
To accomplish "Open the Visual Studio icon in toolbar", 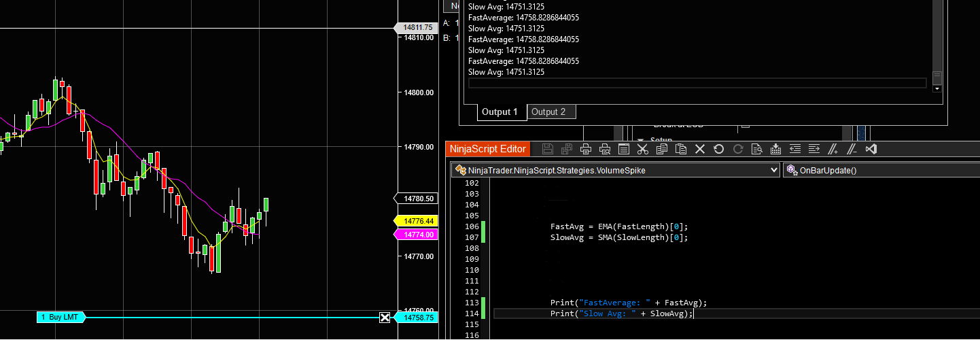I will click(x=871, y=149).
